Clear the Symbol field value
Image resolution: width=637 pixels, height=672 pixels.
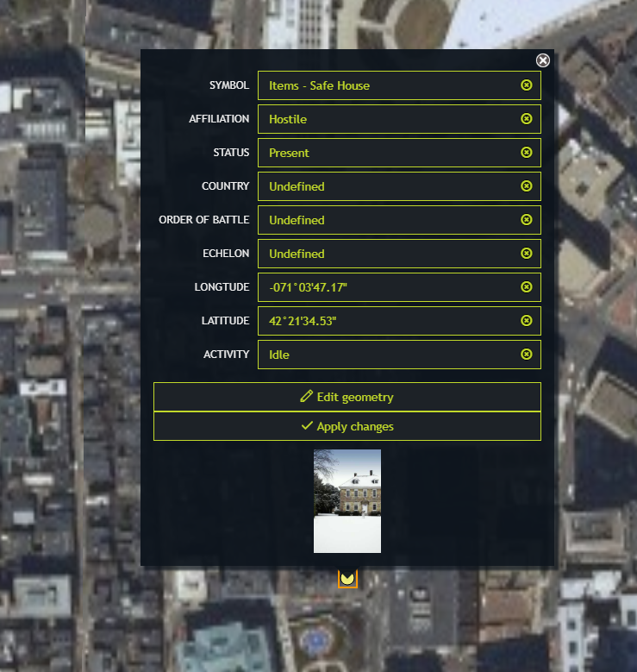pos(526,85)
